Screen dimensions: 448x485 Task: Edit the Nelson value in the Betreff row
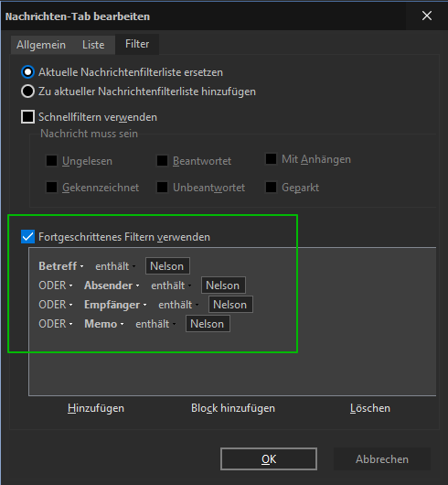click(x=167, y=266)
